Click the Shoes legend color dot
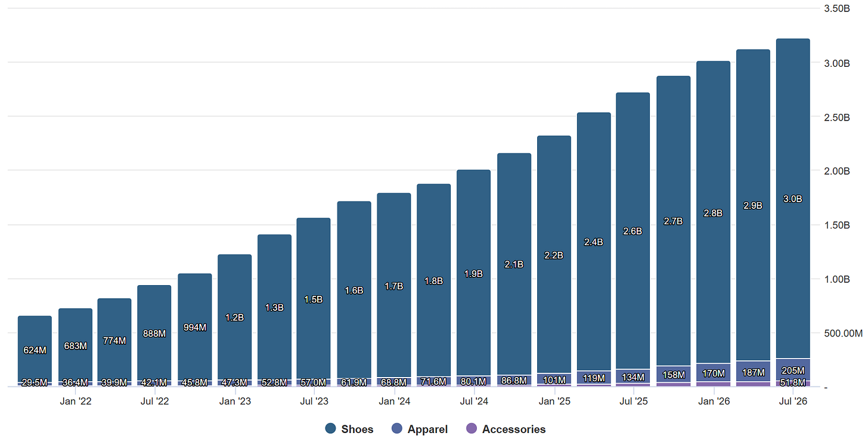The height and width of the screenshot is (442, 868). point(331,429)
